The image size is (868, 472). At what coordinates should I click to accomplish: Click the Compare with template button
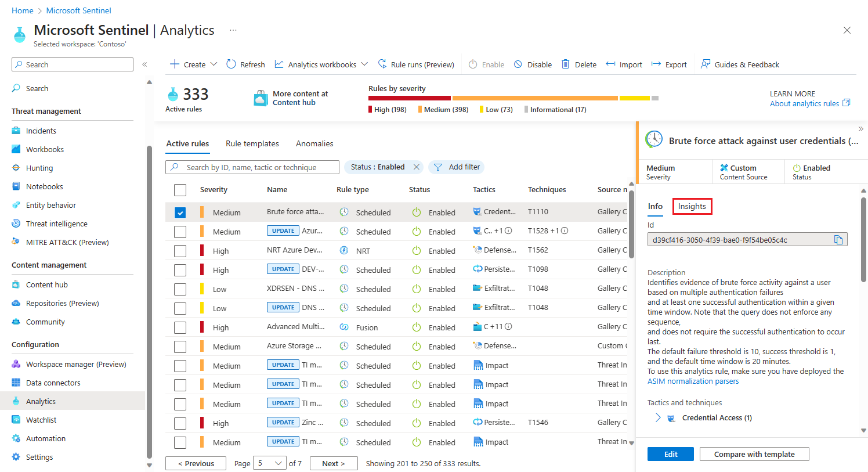tap(754, 453)
